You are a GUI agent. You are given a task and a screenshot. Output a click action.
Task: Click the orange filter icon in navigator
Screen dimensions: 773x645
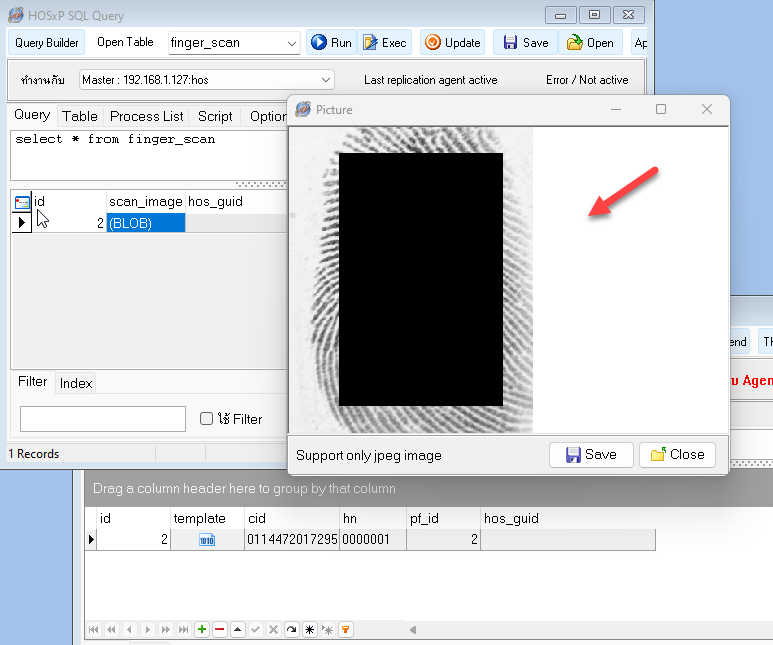[346, 629]
